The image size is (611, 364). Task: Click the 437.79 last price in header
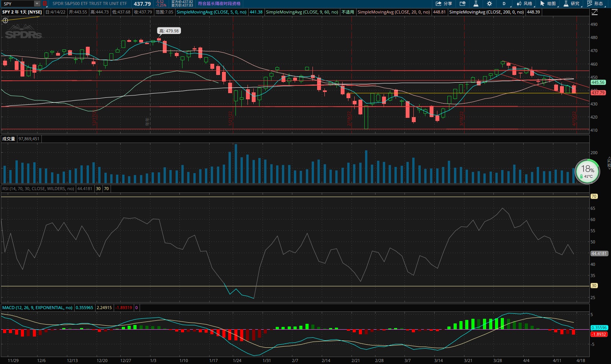point(142,4)
